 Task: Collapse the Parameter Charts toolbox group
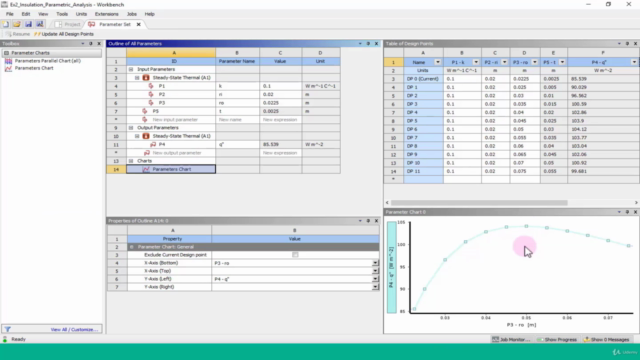(6, 53)
